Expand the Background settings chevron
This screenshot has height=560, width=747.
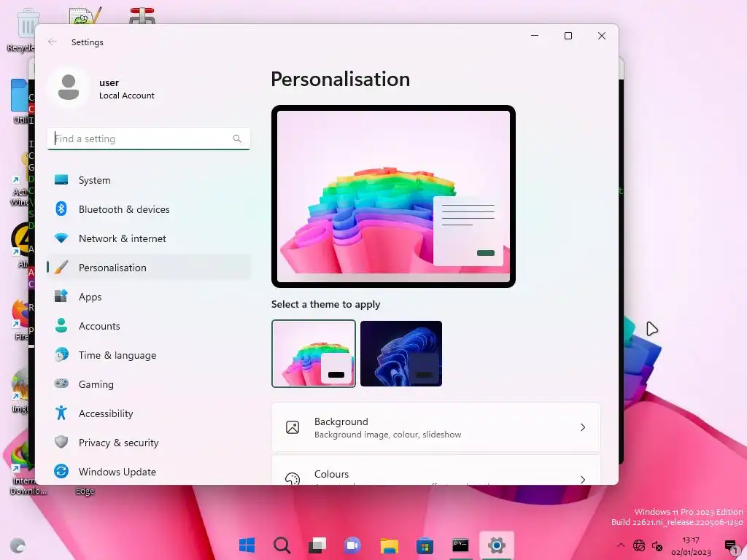(x=583, y=427)
